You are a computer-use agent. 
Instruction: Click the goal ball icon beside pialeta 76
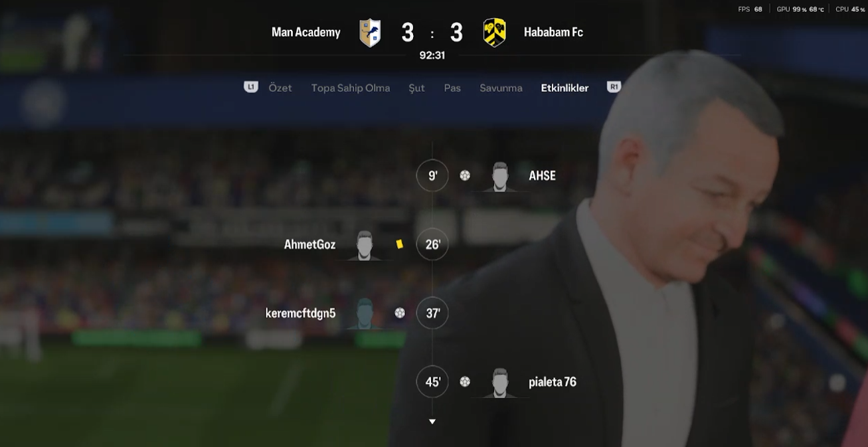coord(465,382)
